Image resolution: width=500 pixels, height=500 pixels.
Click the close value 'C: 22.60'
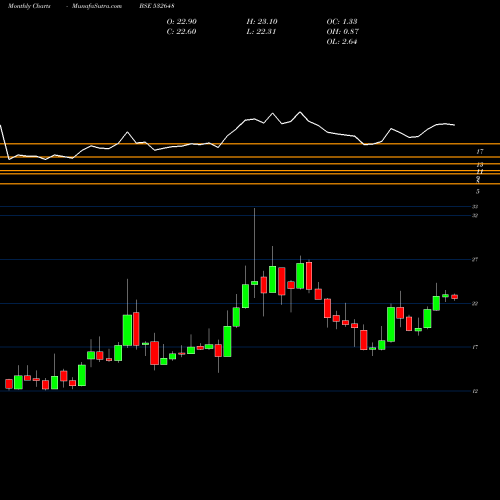click(181, 32)
